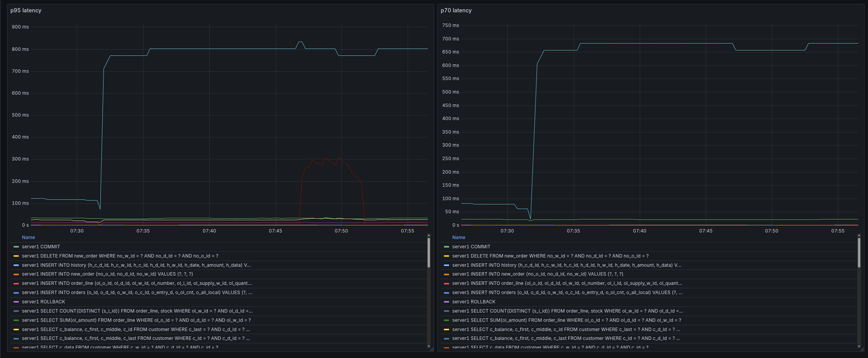Click the p95 latency panel resize handle
The height and width of the screenshot is (358, 868).
(431, 350)
